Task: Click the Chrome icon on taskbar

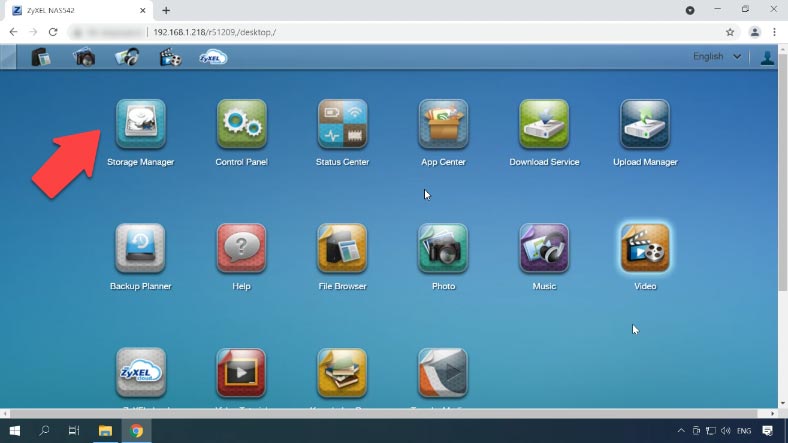Action: [136, 431]
